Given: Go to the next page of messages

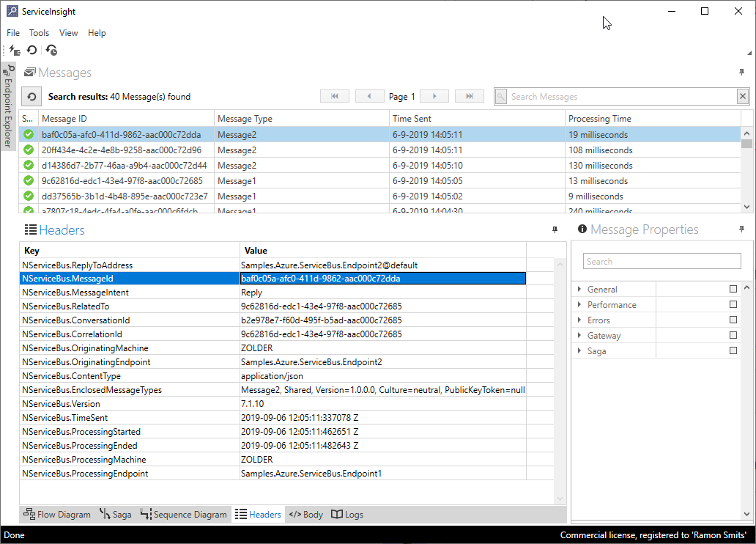Looking at the screenshot, I should 434,95.
